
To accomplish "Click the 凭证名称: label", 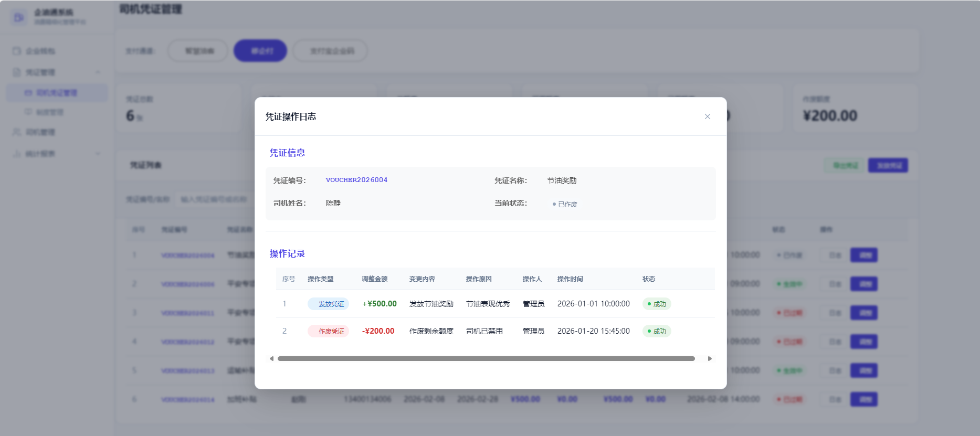I will point(511,180).
